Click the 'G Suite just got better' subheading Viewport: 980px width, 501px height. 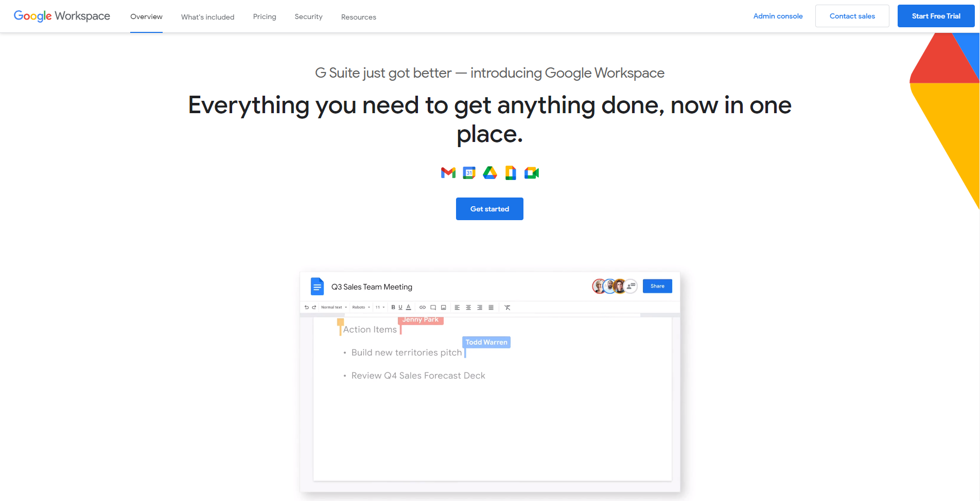click(x=489, y=73)
